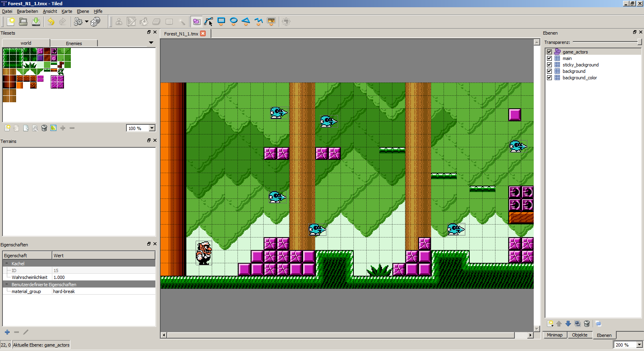Open the command gears button in the toolbar

tap(78, 21)
